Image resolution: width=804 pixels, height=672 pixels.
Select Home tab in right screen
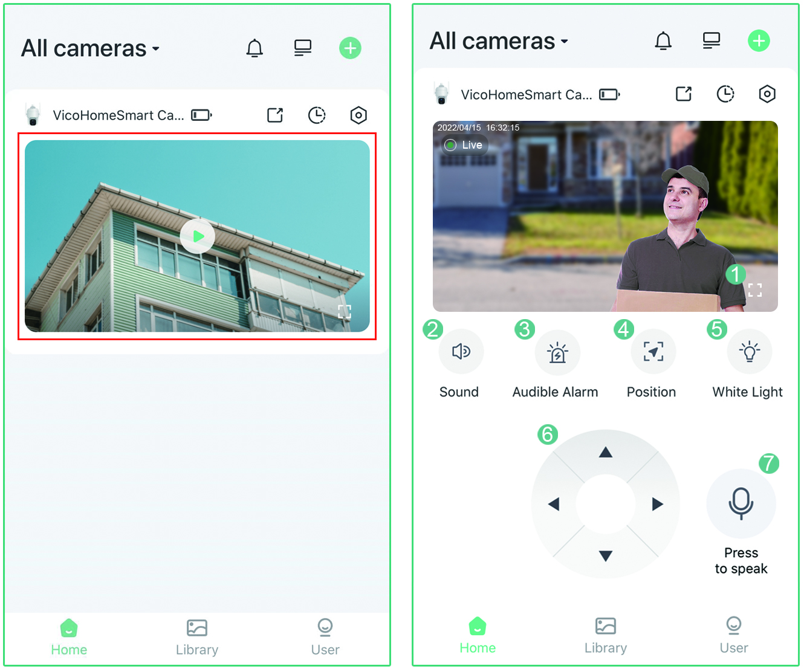pyautogui.click(x=478, y=636)
